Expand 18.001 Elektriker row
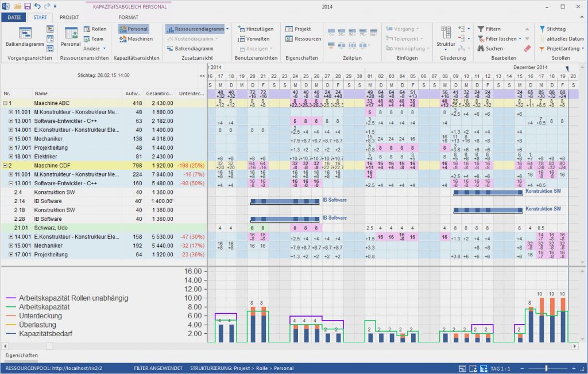588x374 pixels. pyautogui.click(x=11, y=156)
